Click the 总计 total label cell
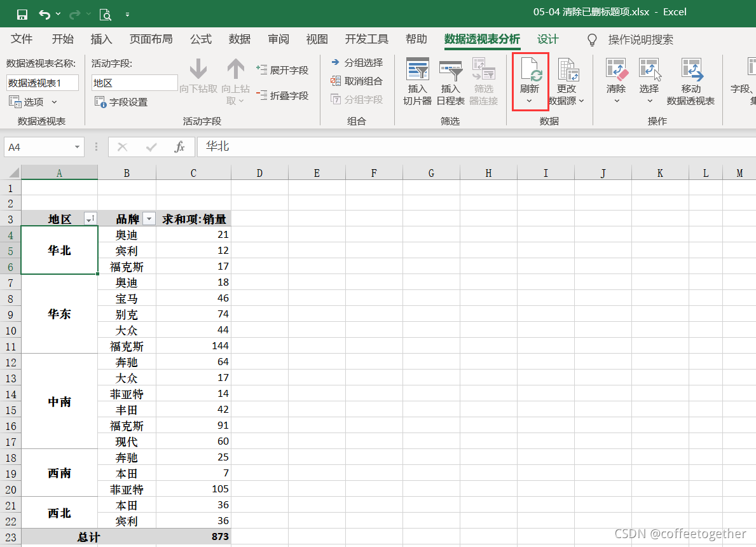This screenshot has height=547, width=756. (x=89, y=537)
